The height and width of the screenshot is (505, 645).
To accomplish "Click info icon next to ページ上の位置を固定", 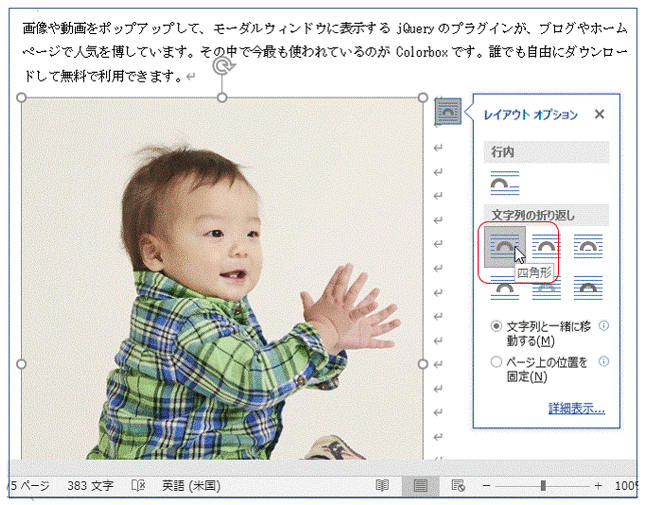I will (603, 362).
